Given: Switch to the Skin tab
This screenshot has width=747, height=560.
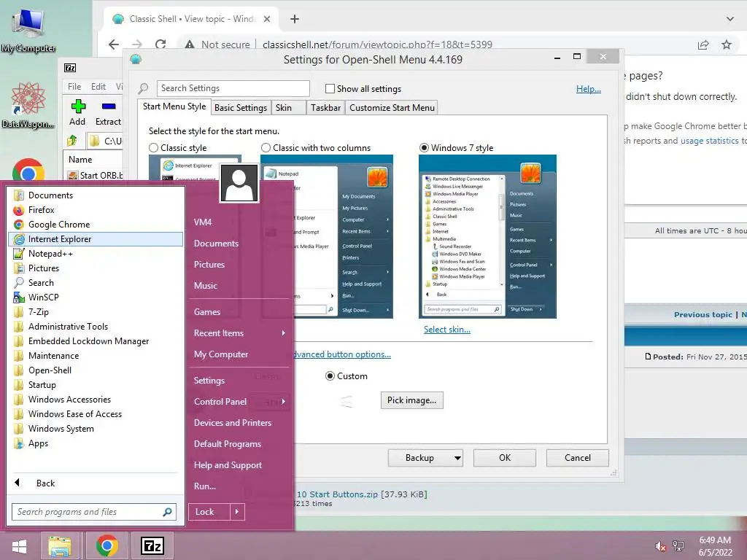Looking at the screenshot, I should point(288,108).
